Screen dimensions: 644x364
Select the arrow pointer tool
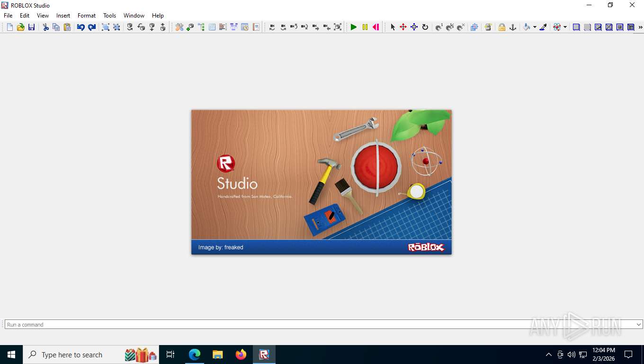[393, 27]
